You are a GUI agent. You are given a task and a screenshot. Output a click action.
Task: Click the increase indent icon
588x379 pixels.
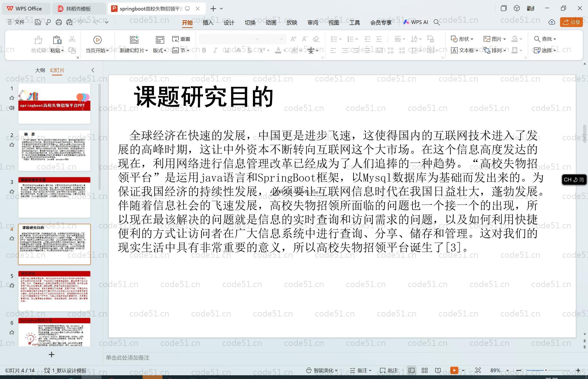pos(379,39)
